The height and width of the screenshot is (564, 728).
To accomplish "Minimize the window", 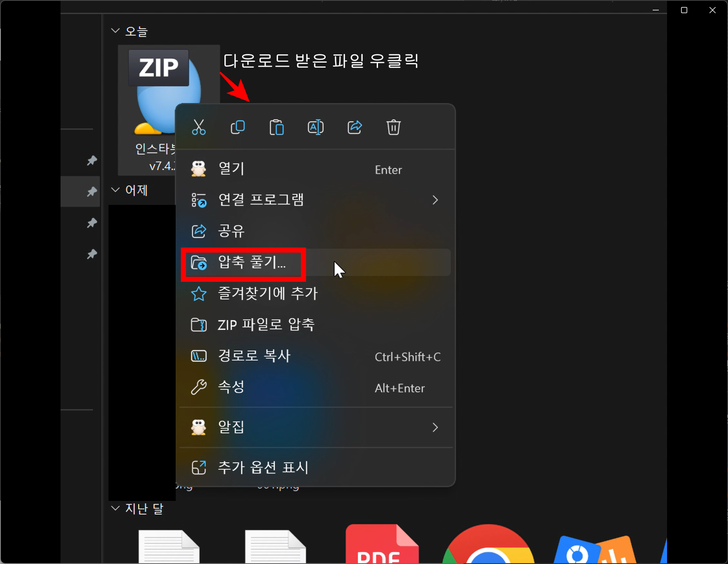I will 656,10.
